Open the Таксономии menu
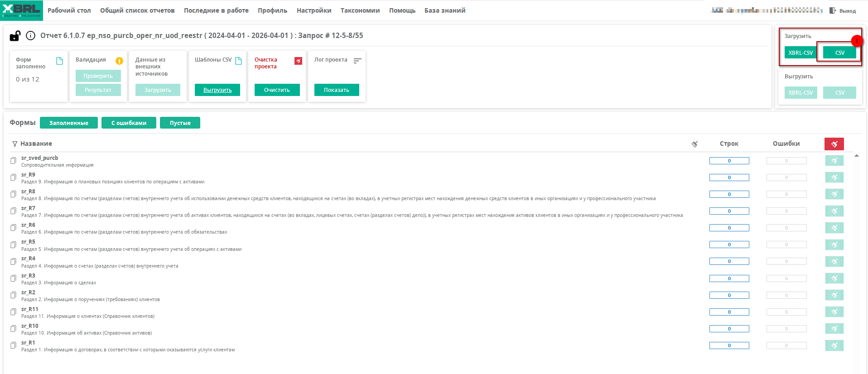This screenshot has width=868, height=374. point(360,10)
